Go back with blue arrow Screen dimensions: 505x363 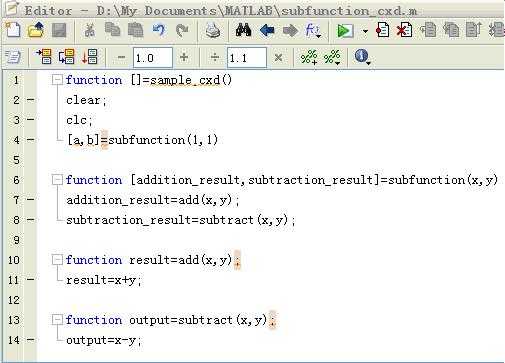[267, 30]
